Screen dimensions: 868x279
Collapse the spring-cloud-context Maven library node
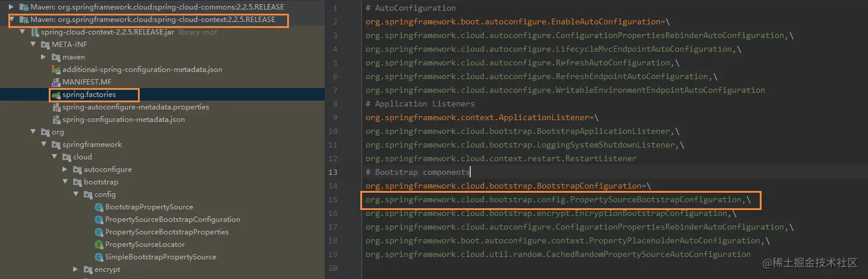tap(12, 20)
